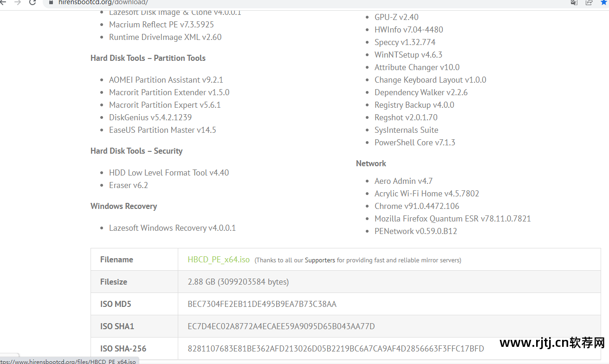The image size is (609, 364).
Task: Click the Hard Disk Tools – Security heading
Action: pyautogui.click(x=136, y=151)
